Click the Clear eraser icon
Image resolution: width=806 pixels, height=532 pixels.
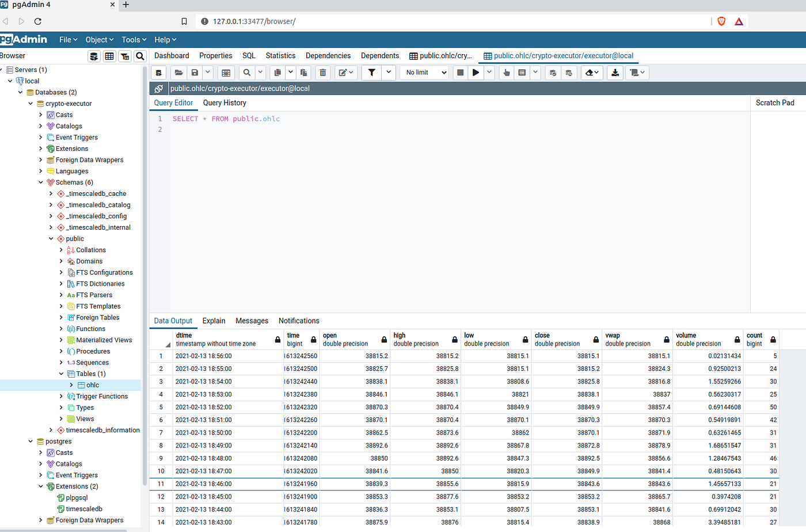click(592, 73)
